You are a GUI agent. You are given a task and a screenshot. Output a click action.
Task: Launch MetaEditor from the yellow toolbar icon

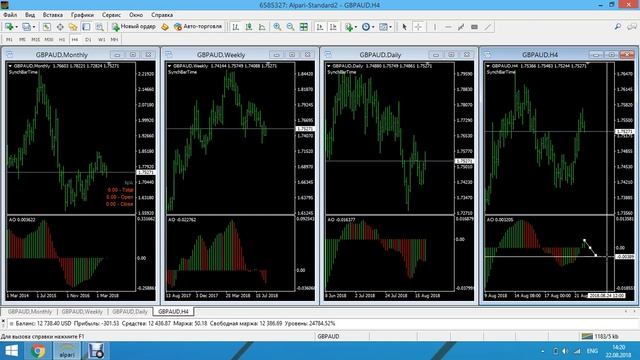click(165, 27)
